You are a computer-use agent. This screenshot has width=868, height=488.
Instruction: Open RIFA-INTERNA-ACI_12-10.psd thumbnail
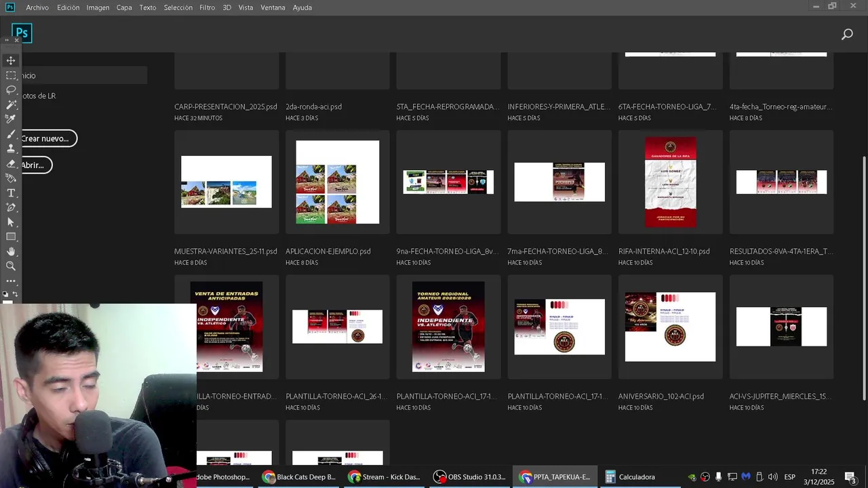[x=671, y=182]
